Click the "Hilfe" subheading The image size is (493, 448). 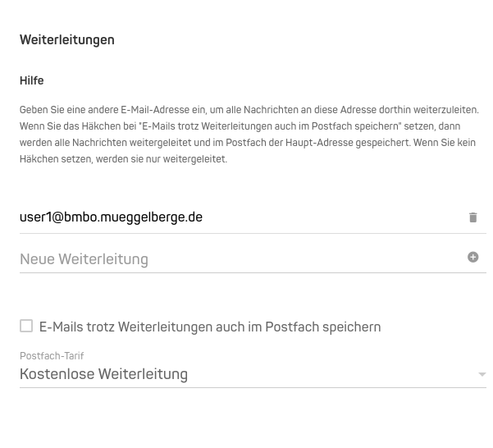click(x=32, y=80)
